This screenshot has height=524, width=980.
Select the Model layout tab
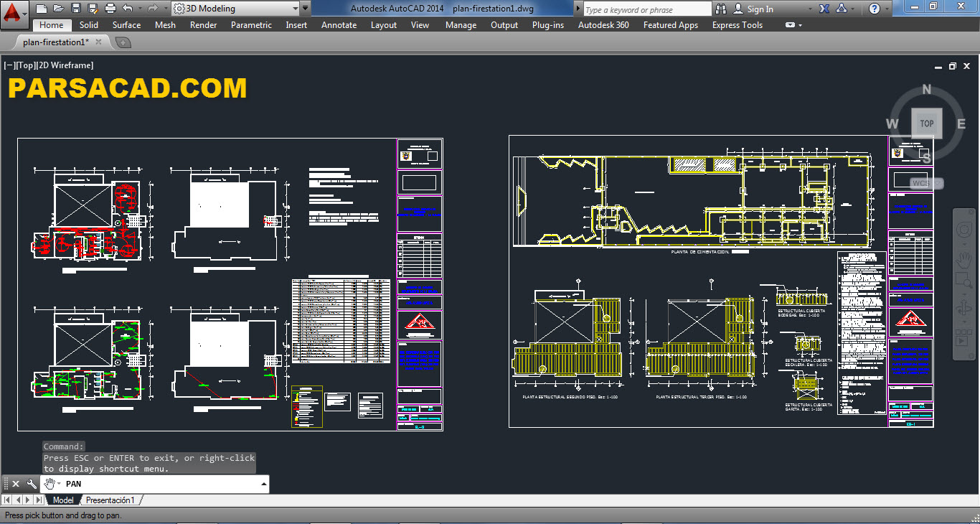point(63,500)
